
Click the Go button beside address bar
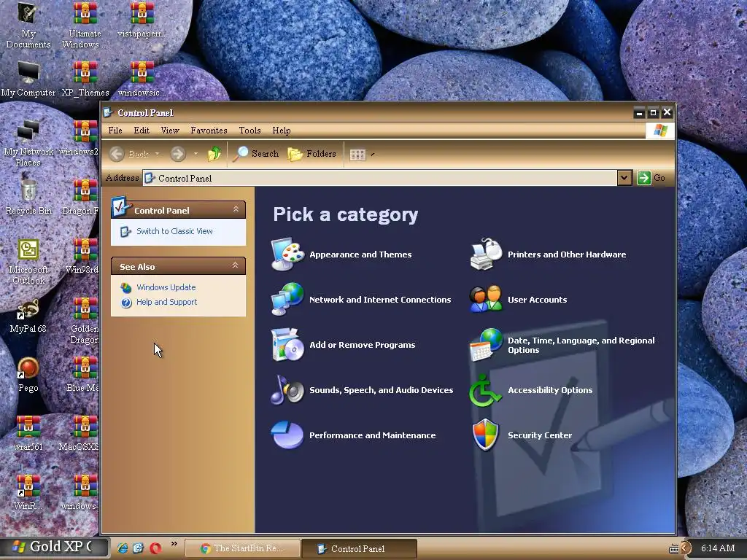[x=651, y=178]
